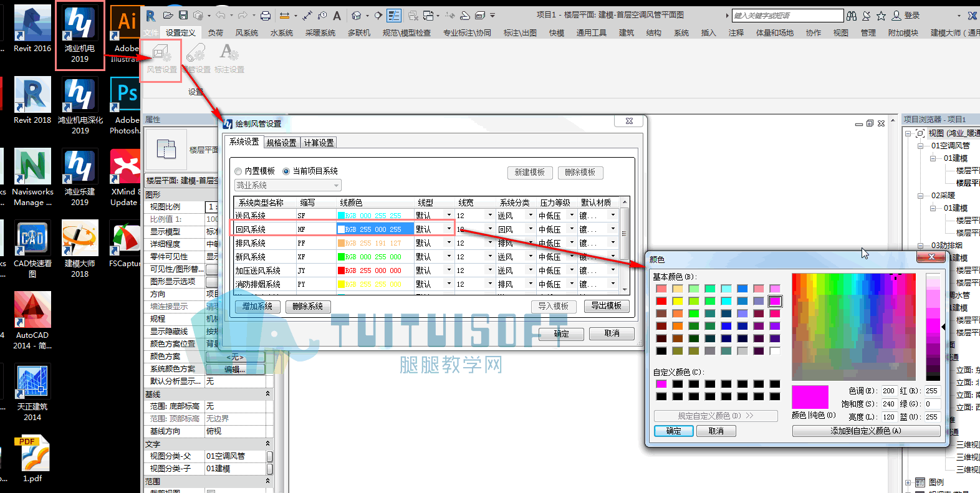
Task: Open 压力等级 dropdown for 加压送风系统 row
Action: [572, 270]
